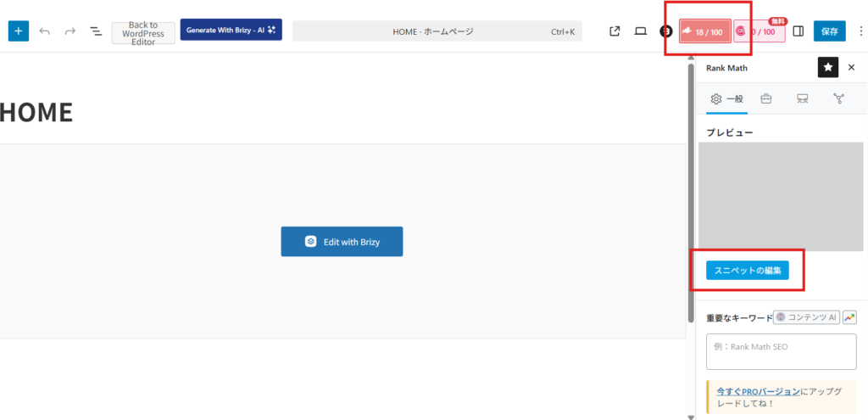Screen dimensions: 868x420
Task: Open the document overview list view
Action: (x=96, y=31)
